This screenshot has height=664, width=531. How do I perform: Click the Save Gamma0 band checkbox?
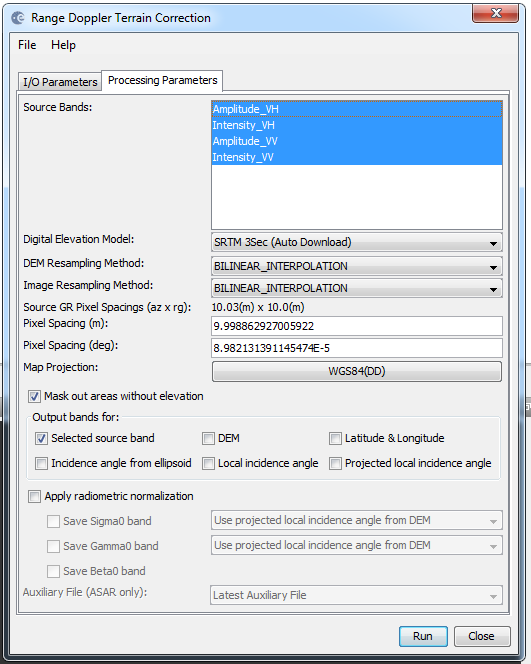53,546
